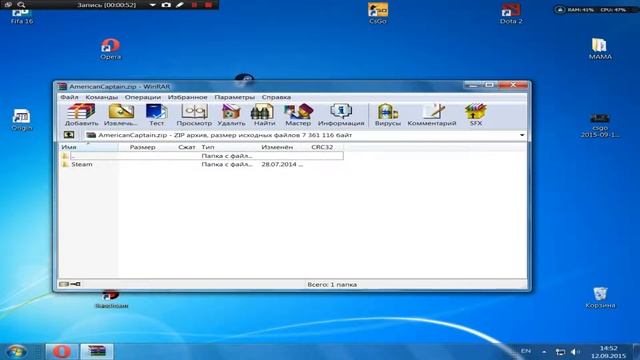Screen dimensions: 640x360
Task: Click the Steam row's type cell
Action: click(227, 164)
